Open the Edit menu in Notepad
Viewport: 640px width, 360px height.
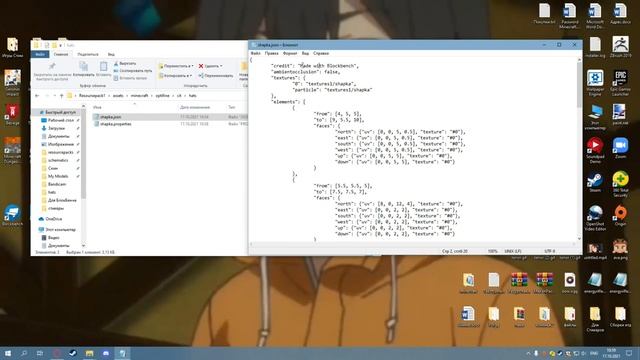coord(271,53)
